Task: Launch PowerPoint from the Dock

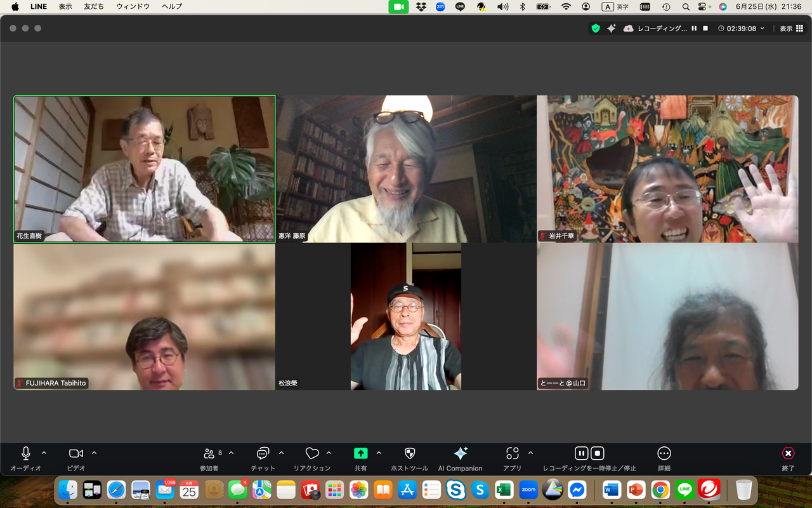Action: click(x=636, y=490)
